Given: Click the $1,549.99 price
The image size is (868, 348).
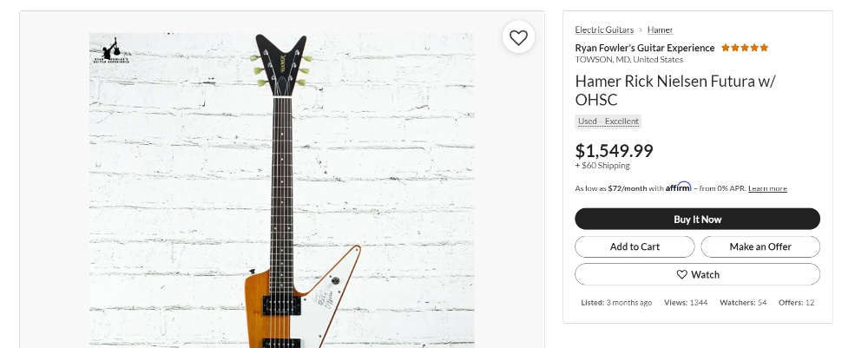Looking at the screenshot, I should (614, 150).
